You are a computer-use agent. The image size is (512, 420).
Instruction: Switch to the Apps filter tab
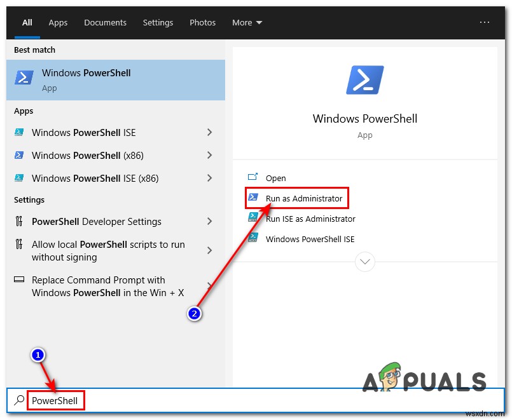(x=58, y=22)
